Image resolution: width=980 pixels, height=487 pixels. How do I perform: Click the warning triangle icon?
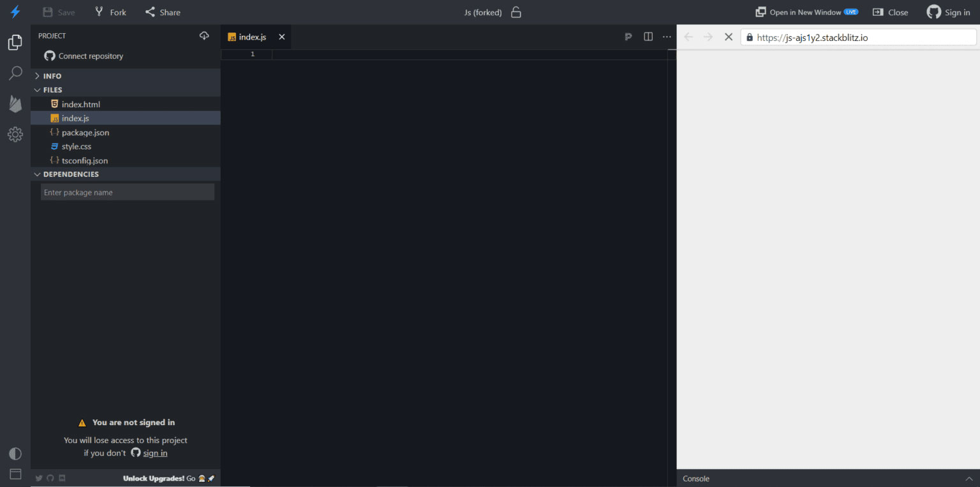pyautogui.click(x=82, y=423)
